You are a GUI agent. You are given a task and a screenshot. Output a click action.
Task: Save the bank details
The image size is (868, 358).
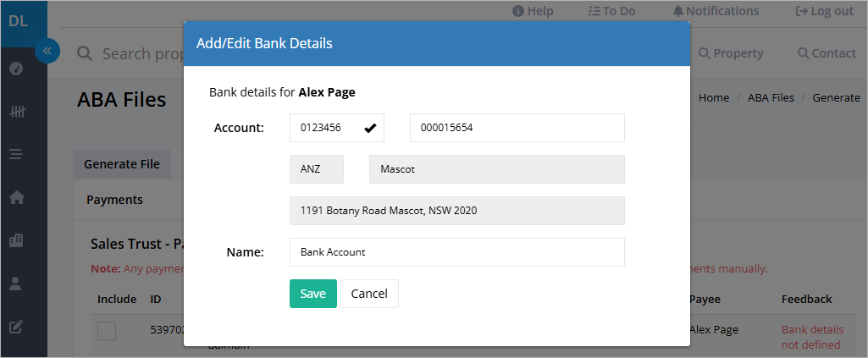312,294
